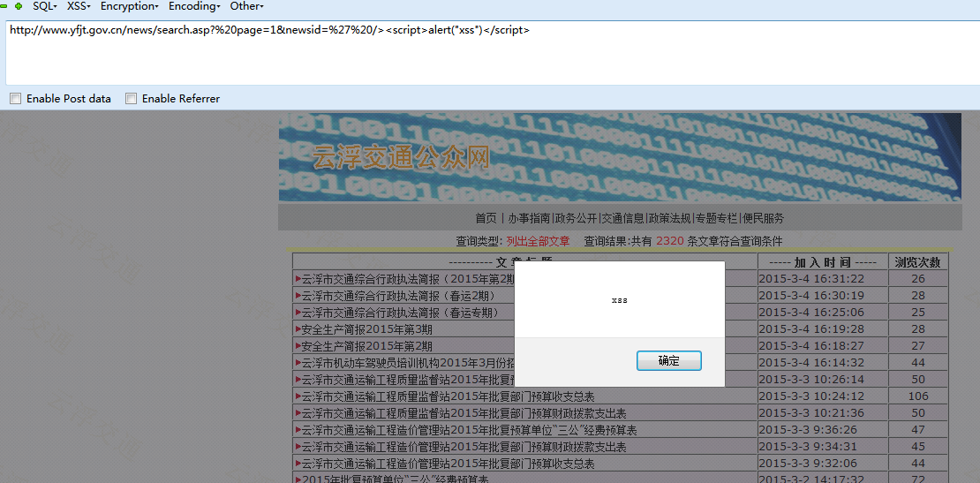Click the date 2015-3-4 16:30:19
The image size is (980, 483).
[x=811, y=296]
